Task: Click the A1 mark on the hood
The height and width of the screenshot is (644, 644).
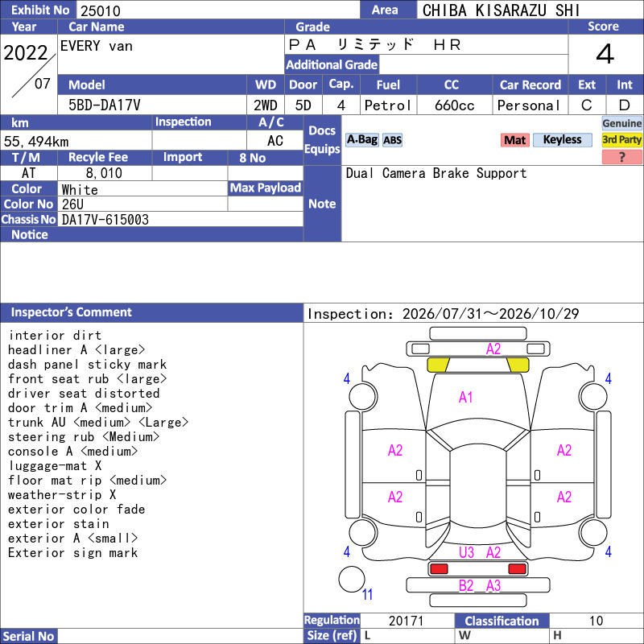Action: pyautogui.click(x=466, y=397)
